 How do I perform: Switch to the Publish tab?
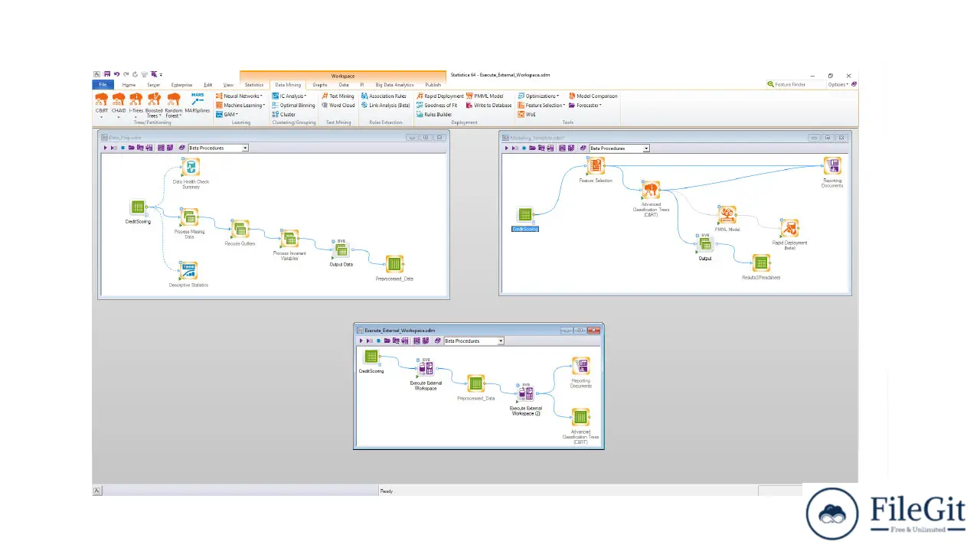(433, 85)
